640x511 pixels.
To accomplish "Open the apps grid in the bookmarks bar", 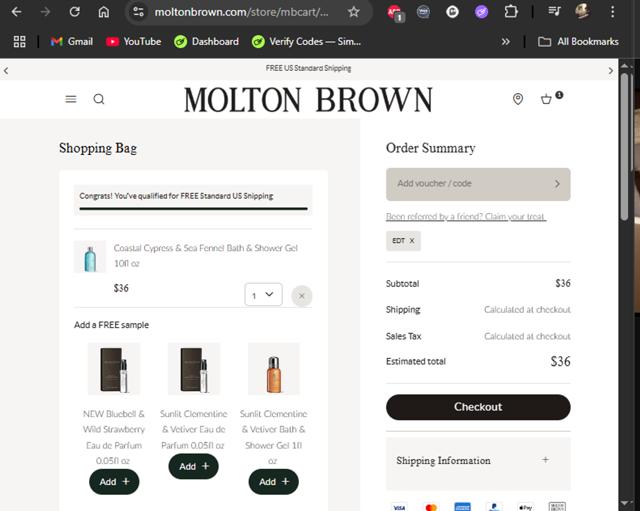I will 19,42.
